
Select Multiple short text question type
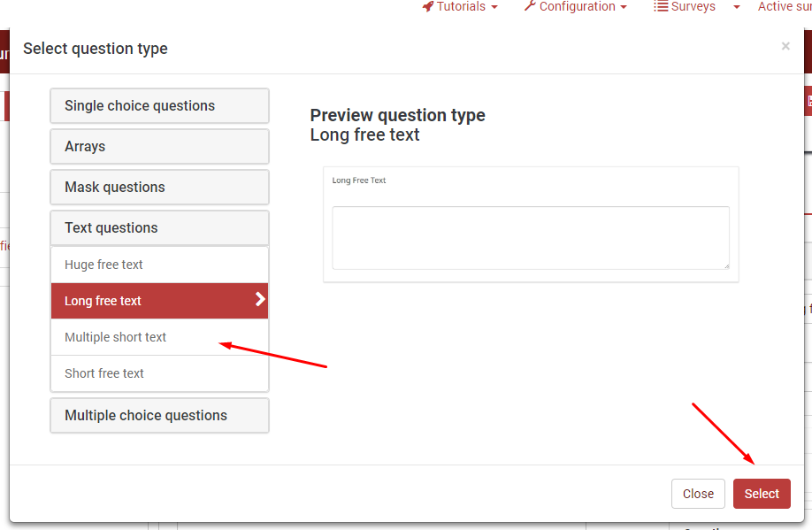pos(159,337)
